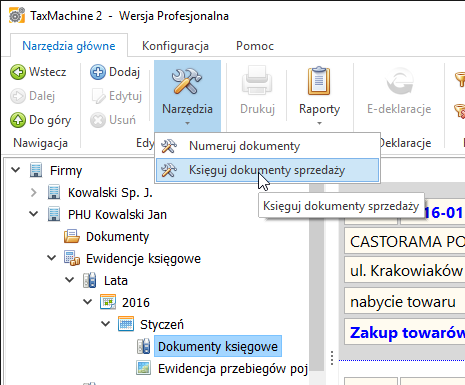Open the Raporty dropdown arrow
Screen dimensions: 465x385
coord(319,123)
